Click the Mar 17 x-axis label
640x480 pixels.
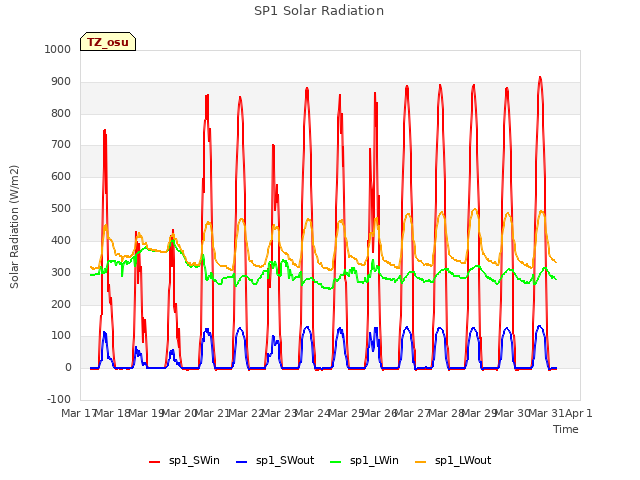point(79,413)
